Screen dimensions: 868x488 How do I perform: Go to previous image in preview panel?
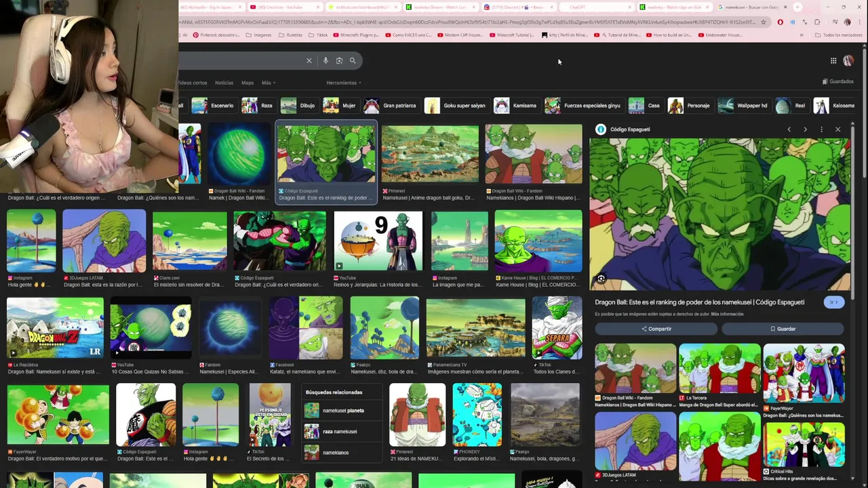point(789,129)
